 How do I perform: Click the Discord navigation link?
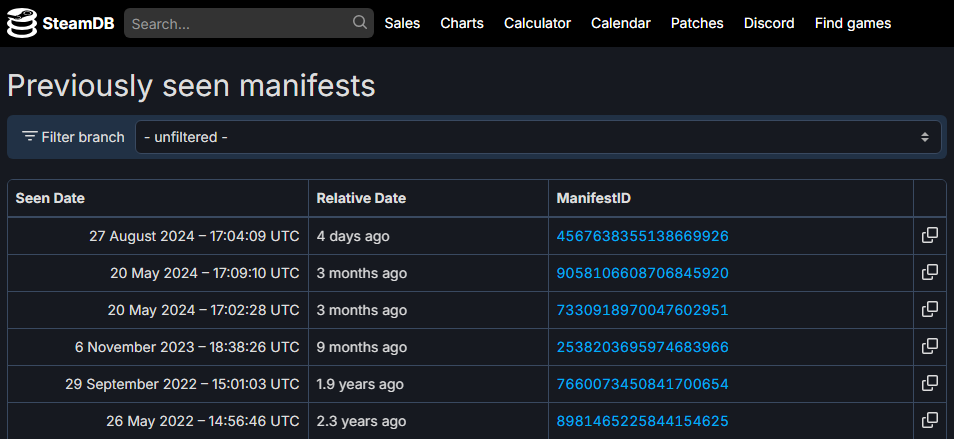pos(769,23)
